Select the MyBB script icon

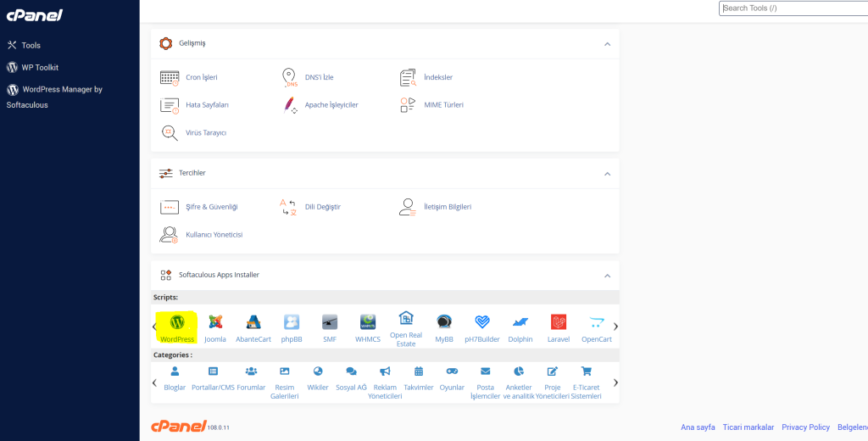click(444, 322)
